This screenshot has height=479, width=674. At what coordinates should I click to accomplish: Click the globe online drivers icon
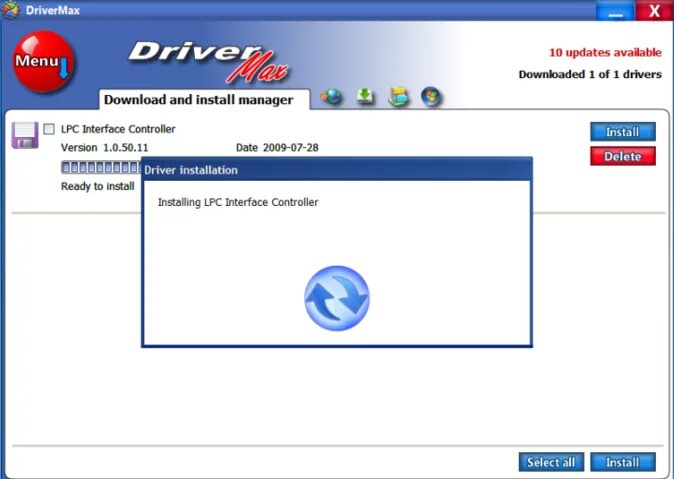click(x=331, y=97)
